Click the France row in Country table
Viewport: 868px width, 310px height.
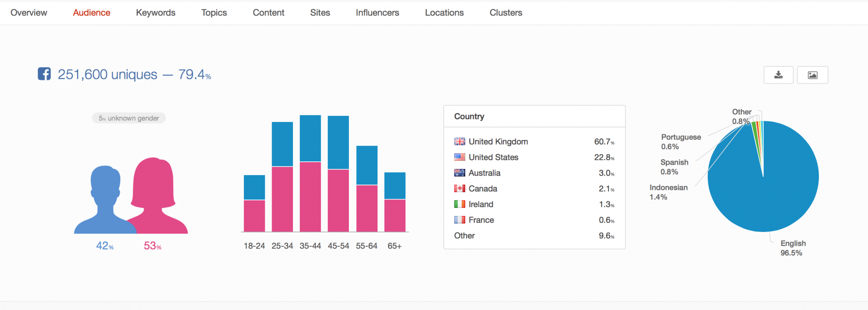point(534,220)
